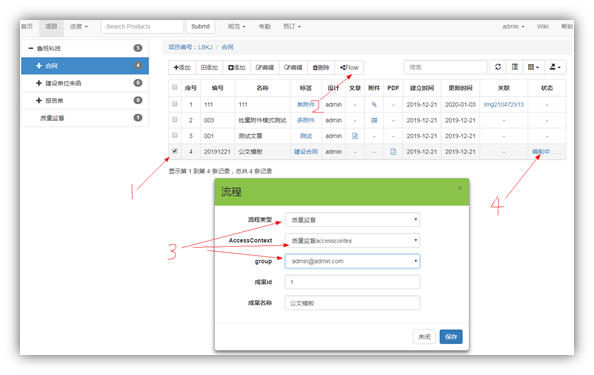This screenshot has width=594, height=375.
Task: Focus the 搜索 table search box
Action: (x=446, y=67)
